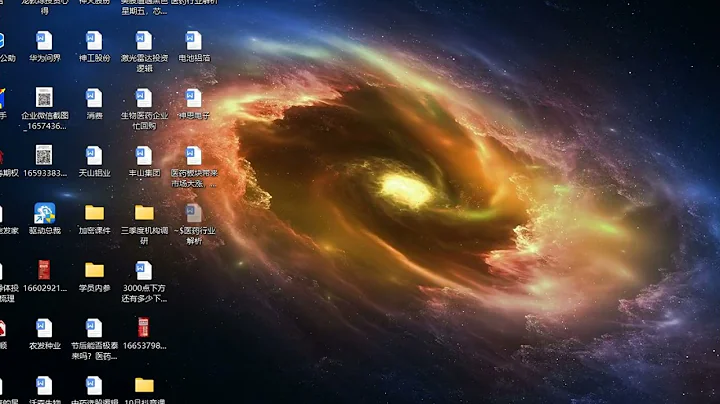This screenshot has width=720, height=404.
Task: Open the 华为问界 document
Action: coord(45,41)
